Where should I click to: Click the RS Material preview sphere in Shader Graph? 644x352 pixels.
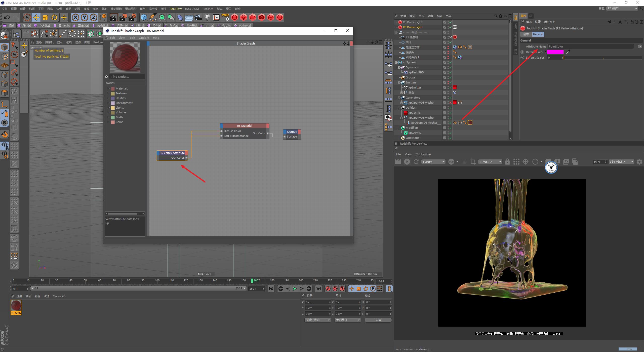pos(125,57)
